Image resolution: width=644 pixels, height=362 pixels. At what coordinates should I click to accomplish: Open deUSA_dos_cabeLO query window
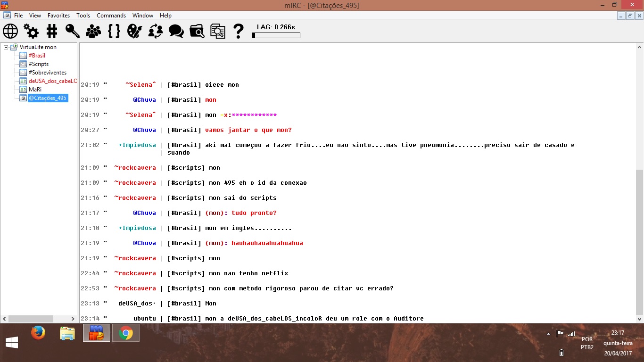(x=52, y=81)
